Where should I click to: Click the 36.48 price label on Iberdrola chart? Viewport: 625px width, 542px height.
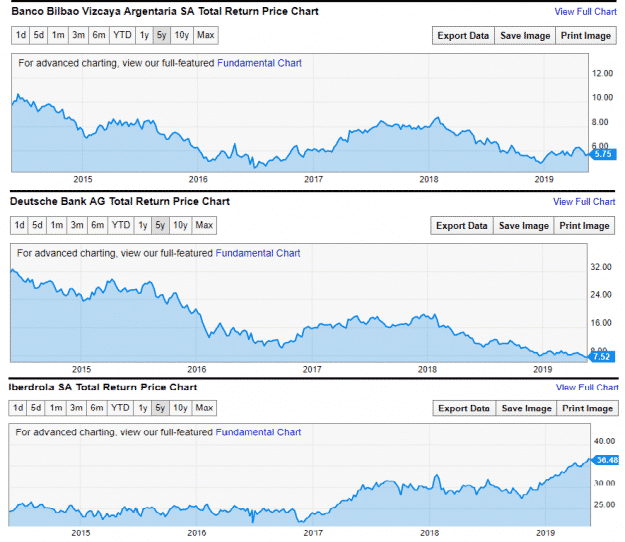[607, 460]
